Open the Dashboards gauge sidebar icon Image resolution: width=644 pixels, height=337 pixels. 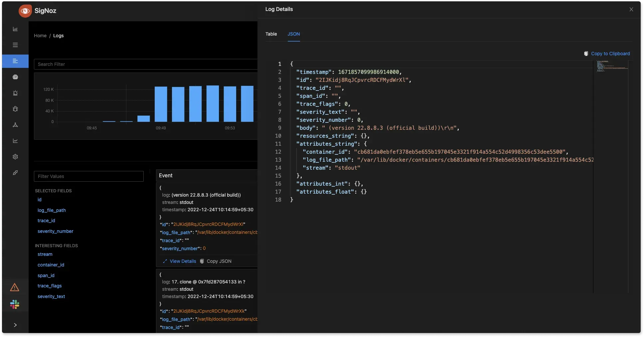tap(15, 77)
